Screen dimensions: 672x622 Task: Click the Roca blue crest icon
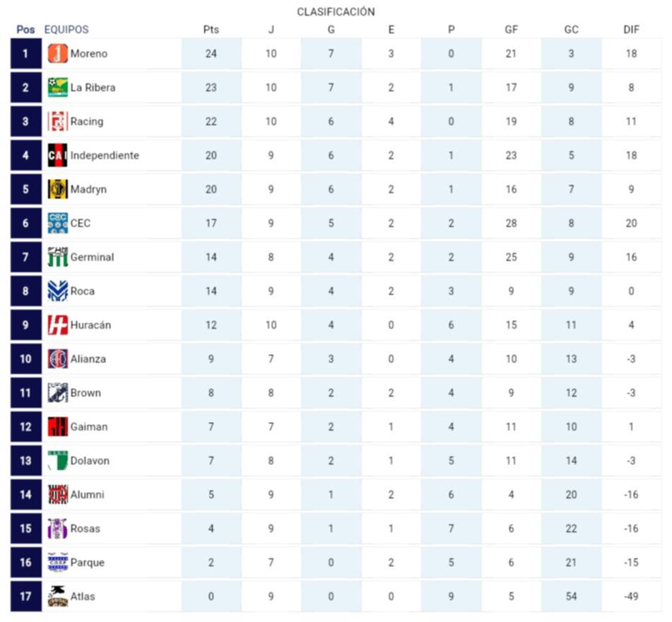tap(58, 291)
